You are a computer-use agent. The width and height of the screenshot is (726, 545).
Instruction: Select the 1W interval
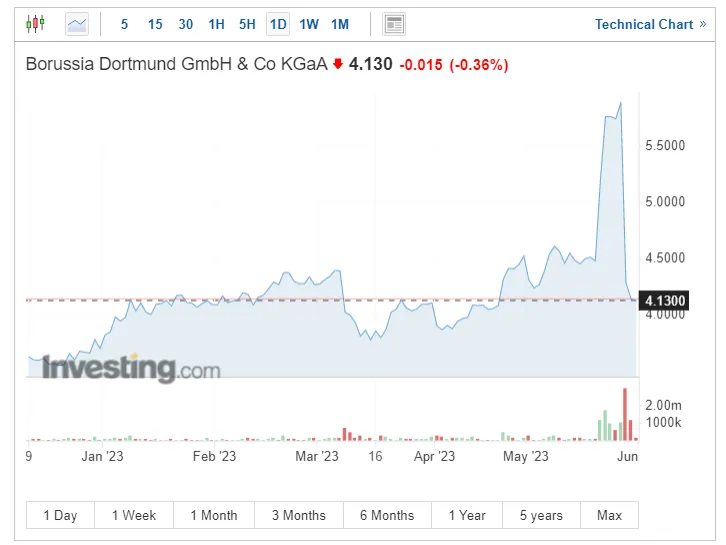coord(309,24)
